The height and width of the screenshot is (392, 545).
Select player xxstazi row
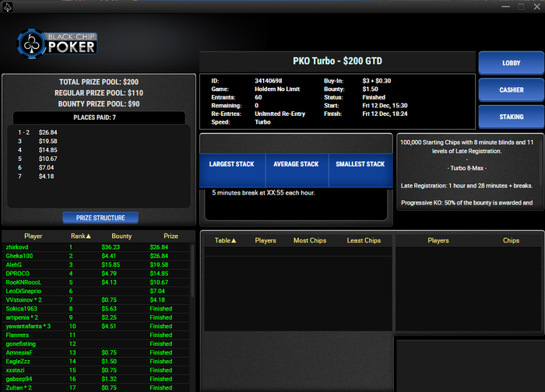tap(97, 370)
